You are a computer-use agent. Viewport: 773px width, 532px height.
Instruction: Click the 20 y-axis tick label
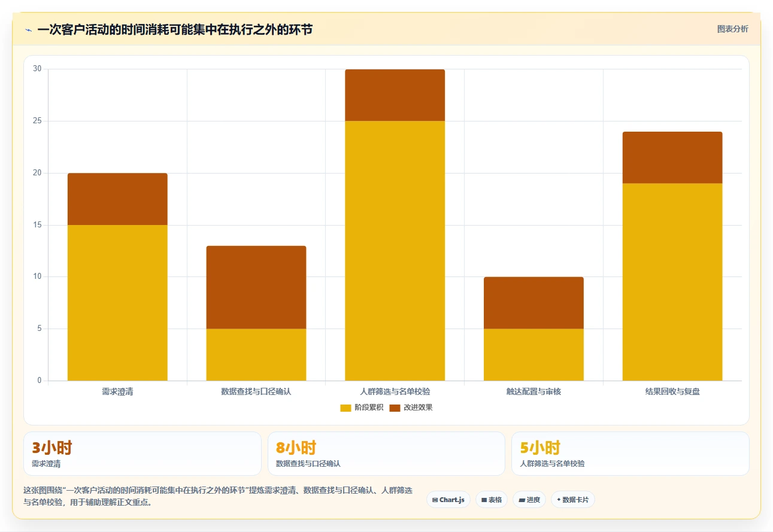[37, 173]
